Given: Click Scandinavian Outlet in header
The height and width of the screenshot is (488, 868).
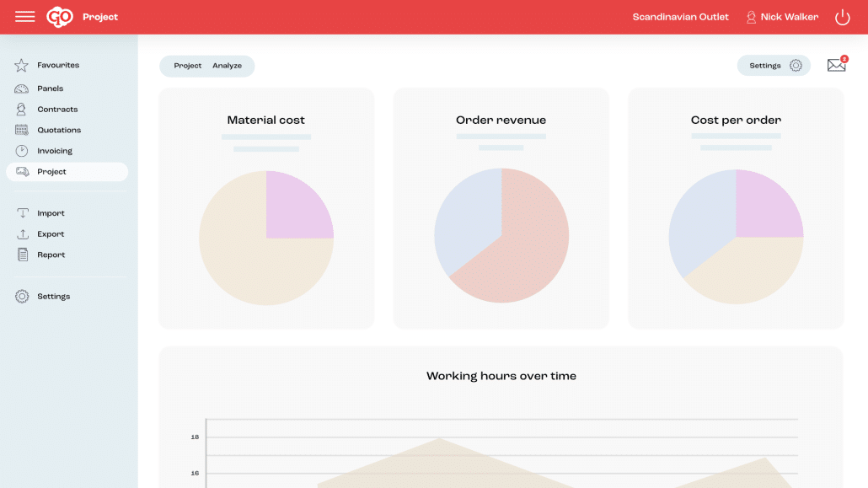Looking at the screenshot, I should (680, 17).
